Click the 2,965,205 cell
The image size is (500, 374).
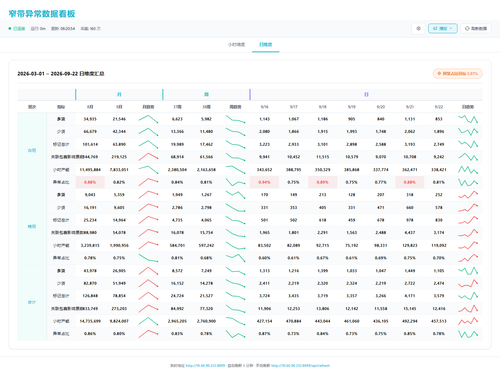(177, 321)
